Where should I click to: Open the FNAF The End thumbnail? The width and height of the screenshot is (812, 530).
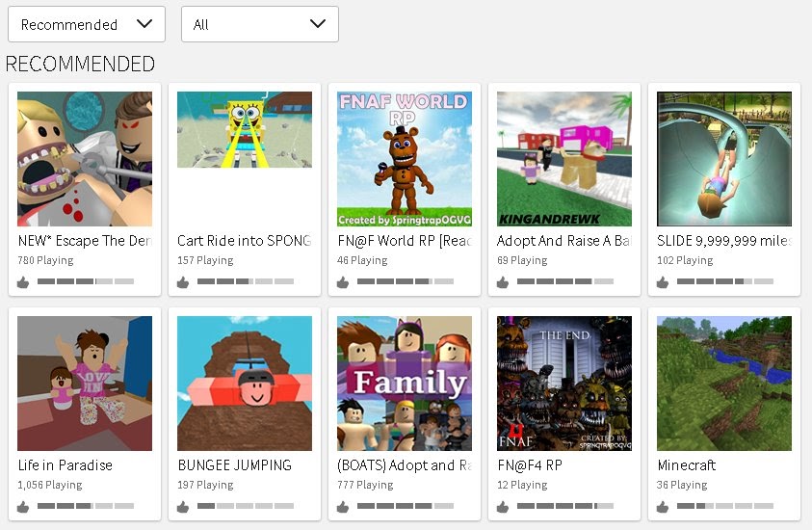tap(564, 384)
